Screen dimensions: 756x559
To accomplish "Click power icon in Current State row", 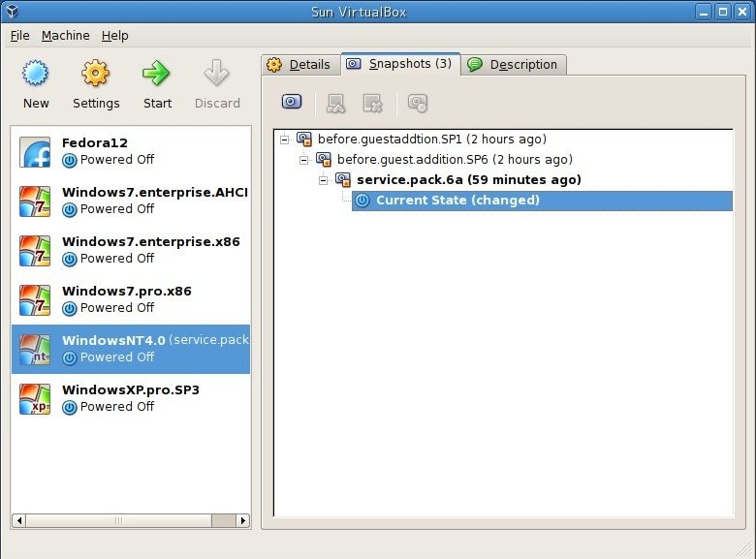I will (x=362, y=201).
